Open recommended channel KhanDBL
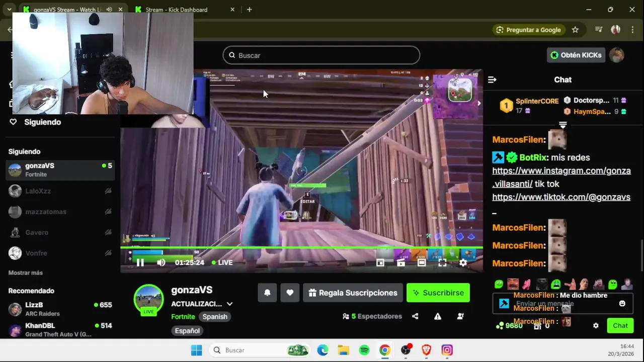 tap(60, 330)
